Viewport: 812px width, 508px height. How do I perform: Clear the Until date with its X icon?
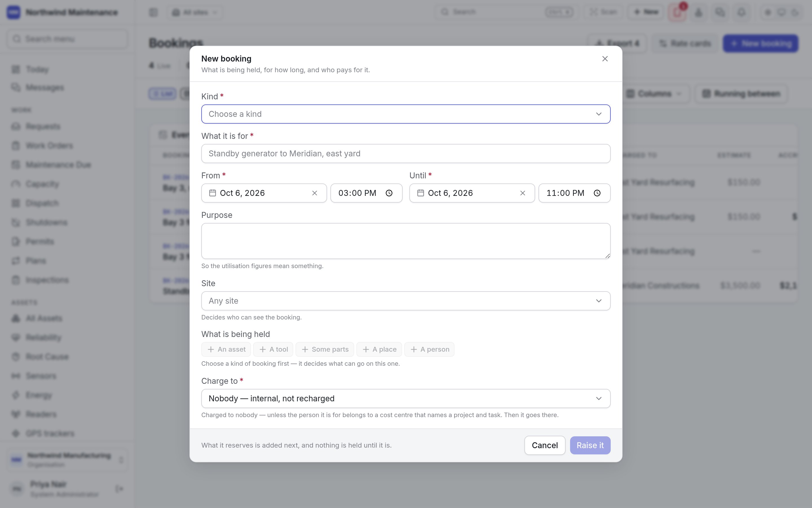pos(522,193)
